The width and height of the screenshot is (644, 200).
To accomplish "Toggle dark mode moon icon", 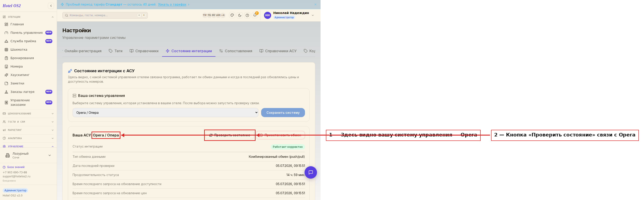I will [240, 15].
